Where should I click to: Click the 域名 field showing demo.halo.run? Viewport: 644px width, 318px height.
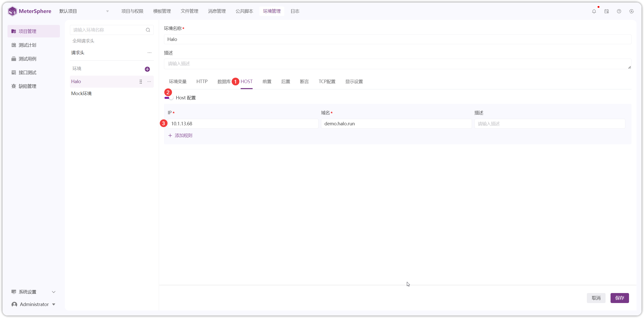tap(396, 124)
